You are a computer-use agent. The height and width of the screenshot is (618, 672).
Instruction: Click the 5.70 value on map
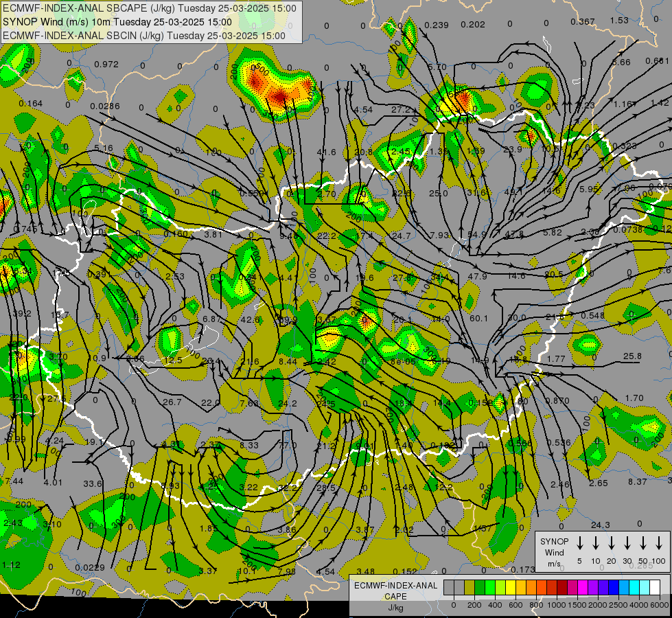[437, 67]
